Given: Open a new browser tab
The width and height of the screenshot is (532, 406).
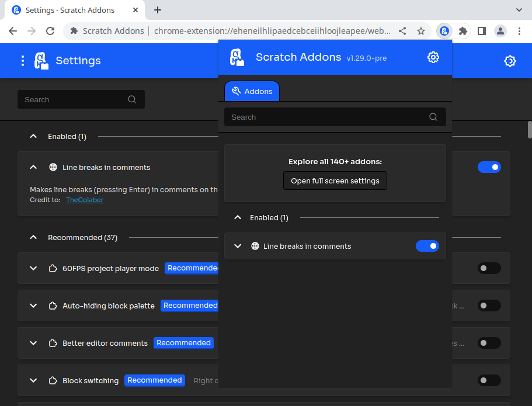Looking at the screenshot, I should click(x=158, y=10).
